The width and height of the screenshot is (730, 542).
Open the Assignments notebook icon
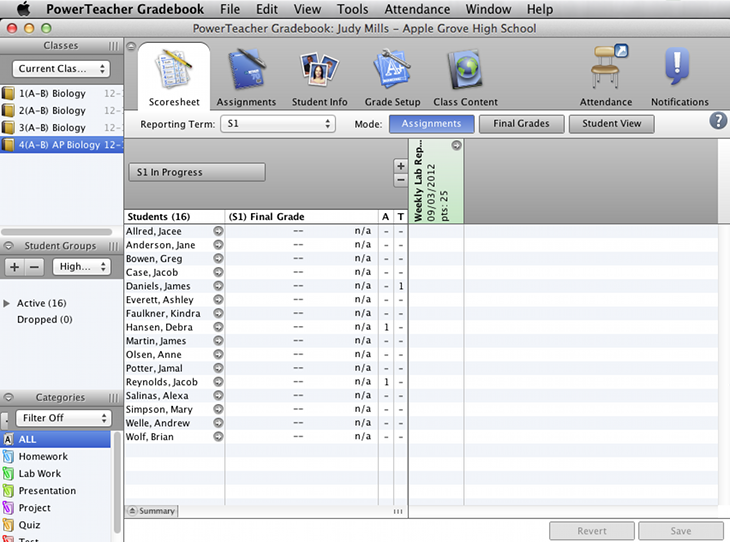tap(246, 70)
